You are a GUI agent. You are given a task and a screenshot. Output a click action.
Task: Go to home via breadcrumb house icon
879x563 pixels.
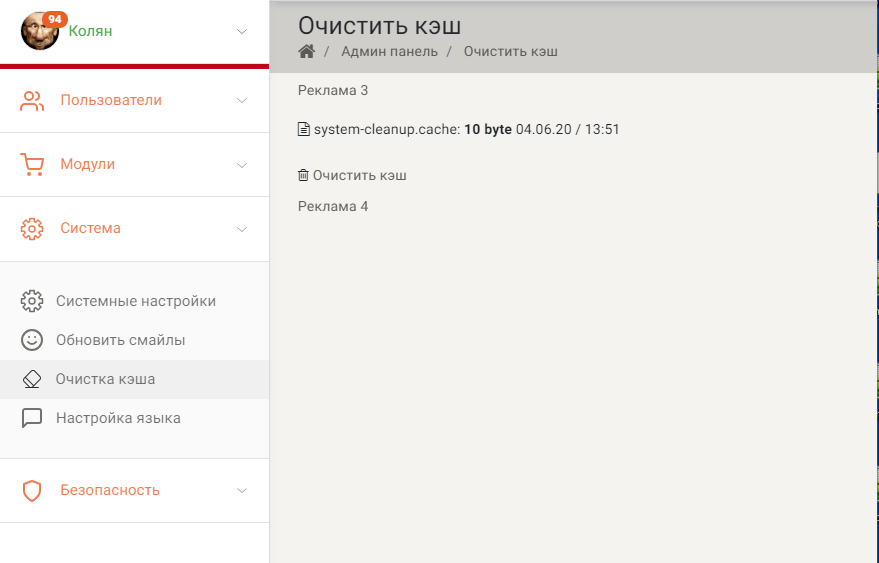[307, 52]
